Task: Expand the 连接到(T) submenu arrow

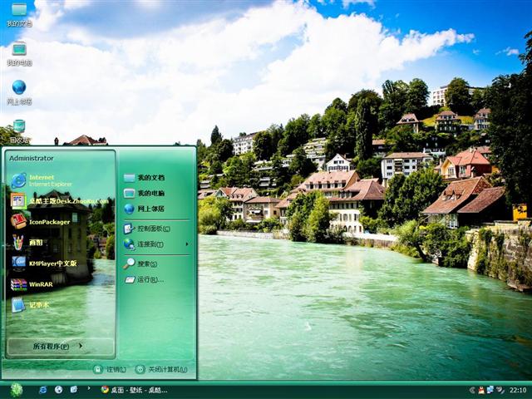Action: (187, 244)
